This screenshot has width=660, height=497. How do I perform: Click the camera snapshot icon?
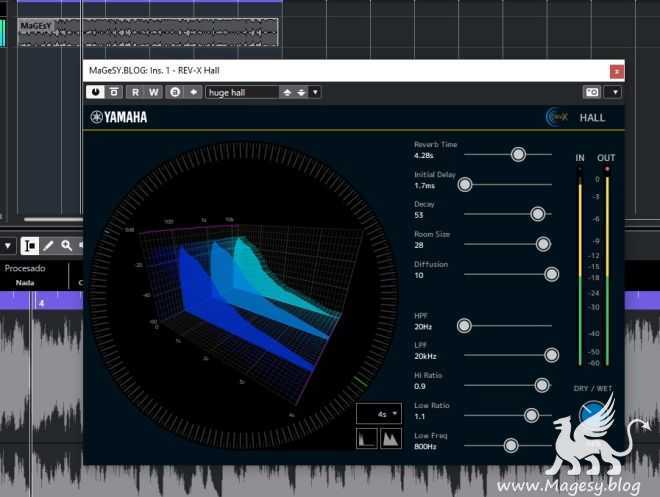(x=592, y=92)
